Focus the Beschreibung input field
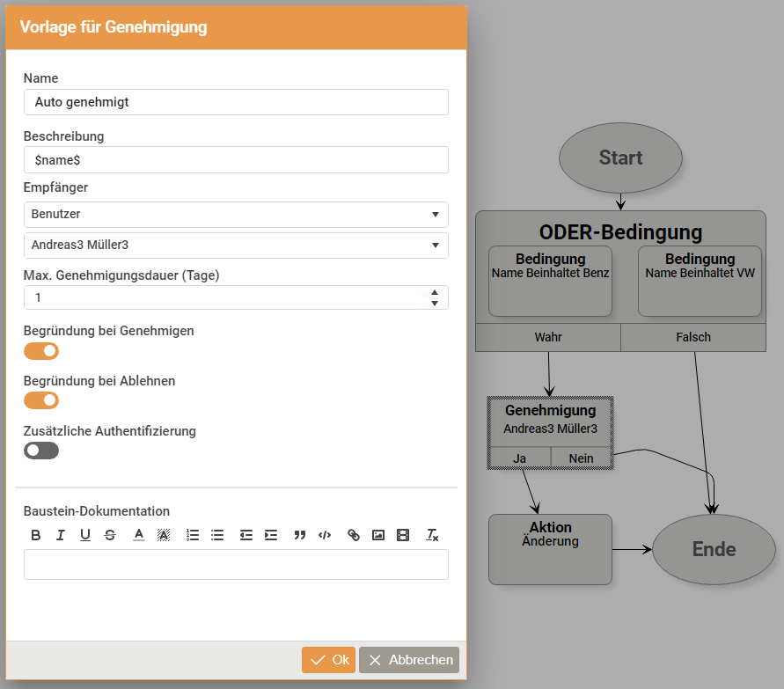784x689 pixels. pyautogui.click(x=236, y=160)
